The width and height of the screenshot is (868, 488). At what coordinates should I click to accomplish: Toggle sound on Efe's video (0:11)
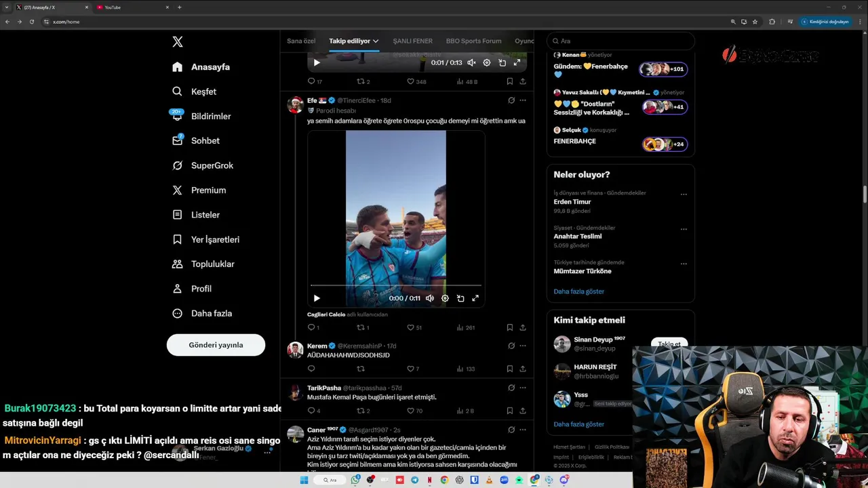(x=430, y=298)
